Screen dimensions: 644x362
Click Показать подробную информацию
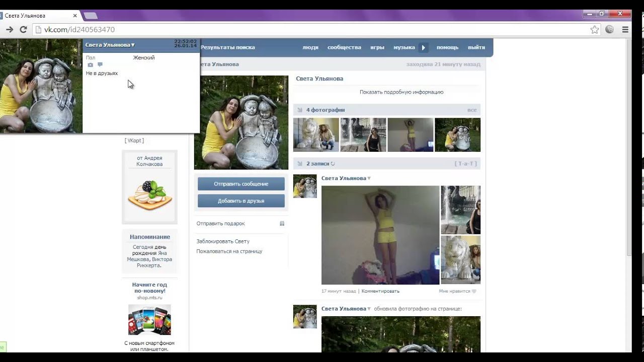coord(401,92)
